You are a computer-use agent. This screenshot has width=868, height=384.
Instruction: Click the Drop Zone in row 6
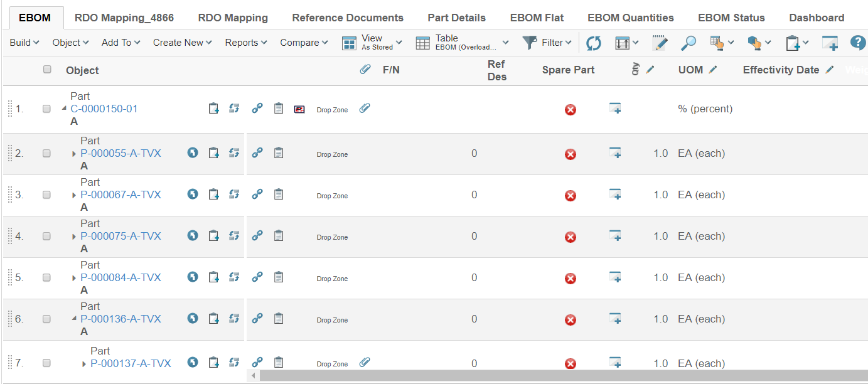coord(332,320)
